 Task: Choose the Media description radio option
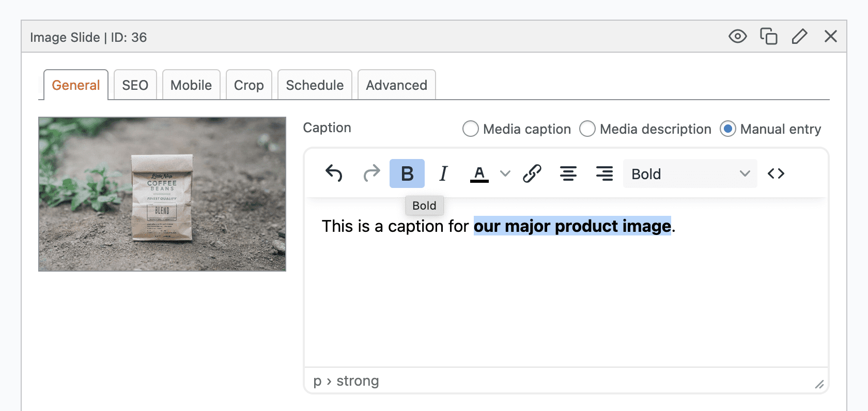pyautogui.click(x=587, y=129)
